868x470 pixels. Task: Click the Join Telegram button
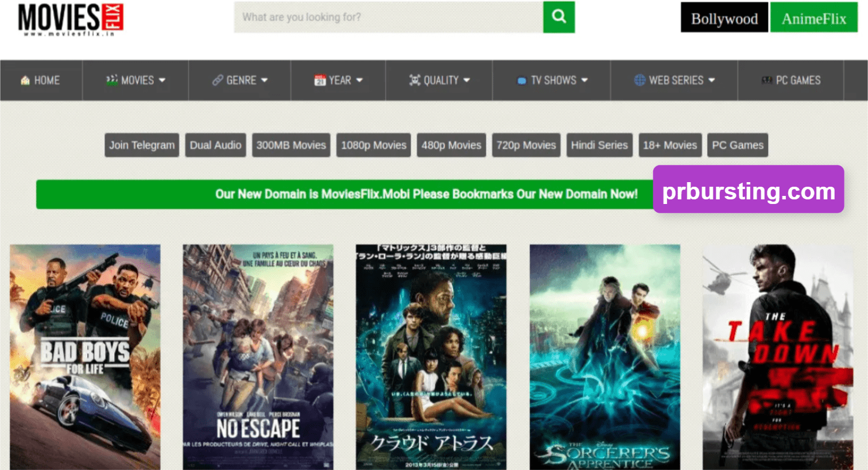tap(141, 145)
